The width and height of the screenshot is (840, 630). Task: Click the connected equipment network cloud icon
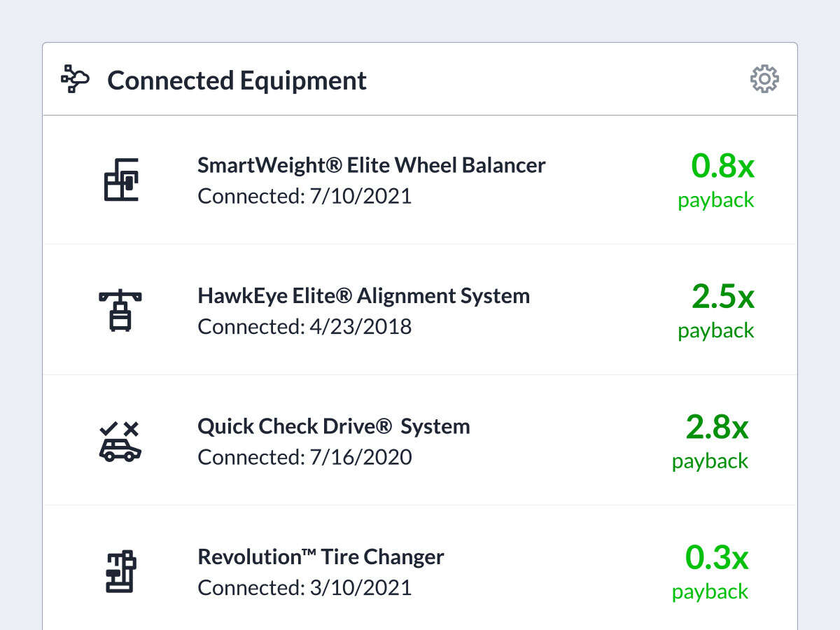(x=75, y=79)
